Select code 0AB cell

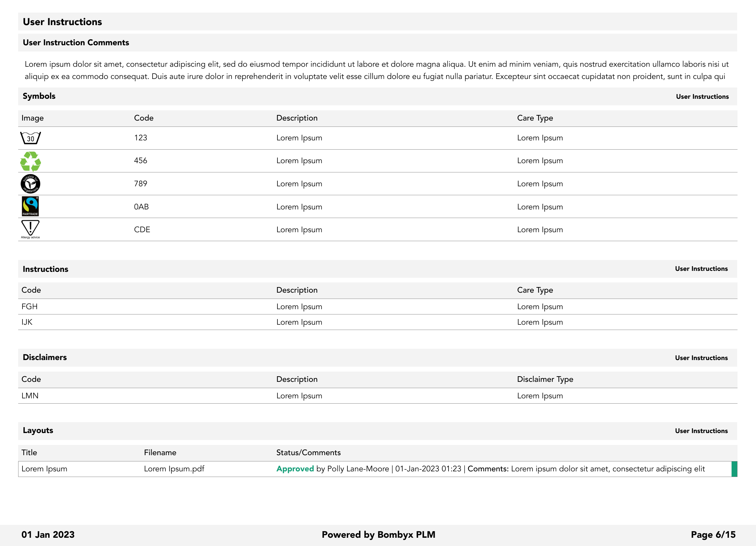click(141, 207)
